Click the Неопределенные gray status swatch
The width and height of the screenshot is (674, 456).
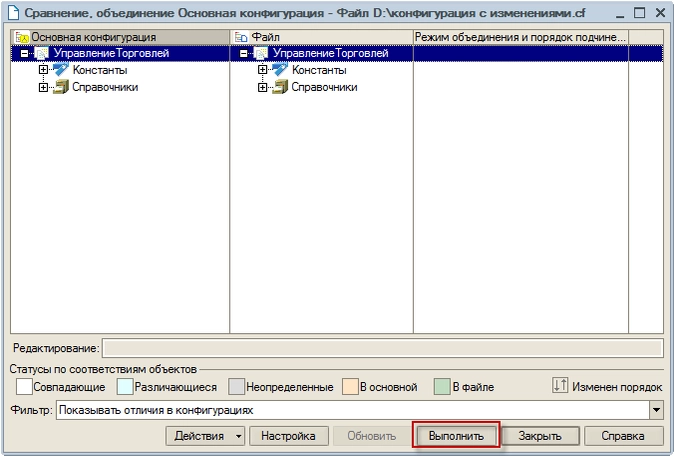tap(236, 386)
